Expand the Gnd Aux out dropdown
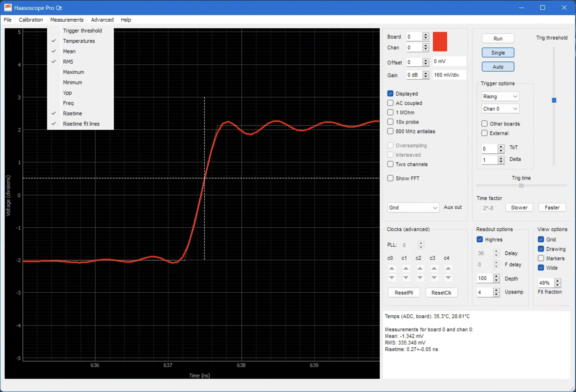The width and height of the screenshot is (576, 392). [413, 207]
